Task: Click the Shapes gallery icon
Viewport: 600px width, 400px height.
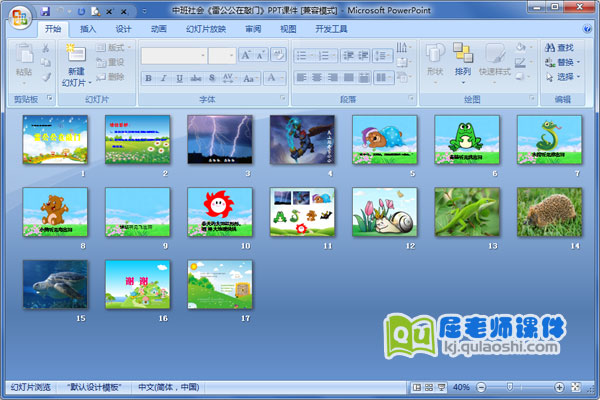Action: 435,54
